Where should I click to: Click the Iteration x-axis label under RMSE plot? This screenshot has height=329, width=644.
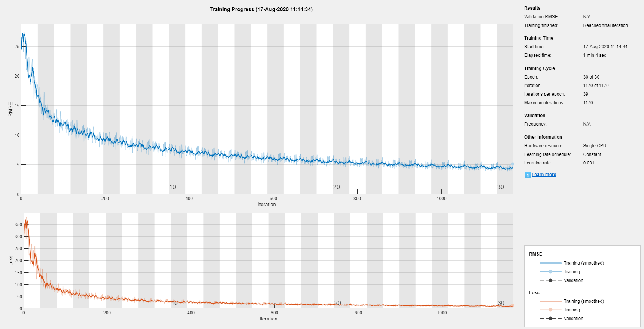267,205
